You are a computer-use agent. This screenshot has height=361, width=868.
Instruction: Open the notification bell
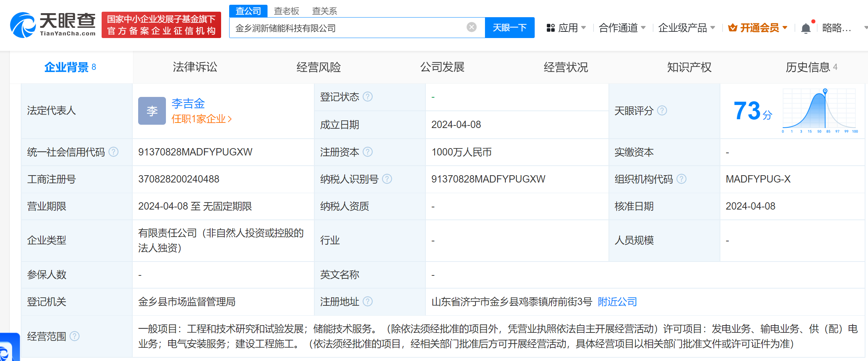806,28
